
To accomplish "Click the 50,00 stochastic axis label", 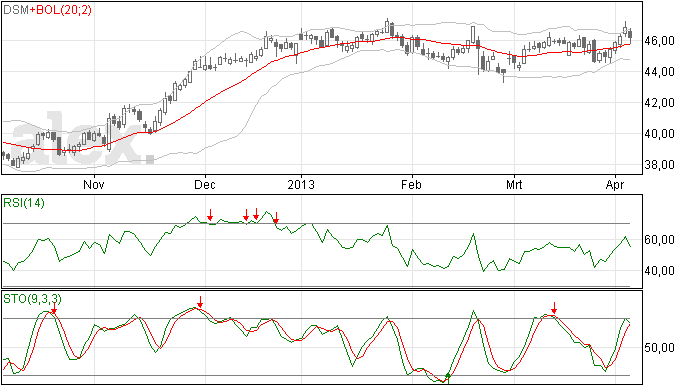I will pyautogui.click(x=659, y=348).
